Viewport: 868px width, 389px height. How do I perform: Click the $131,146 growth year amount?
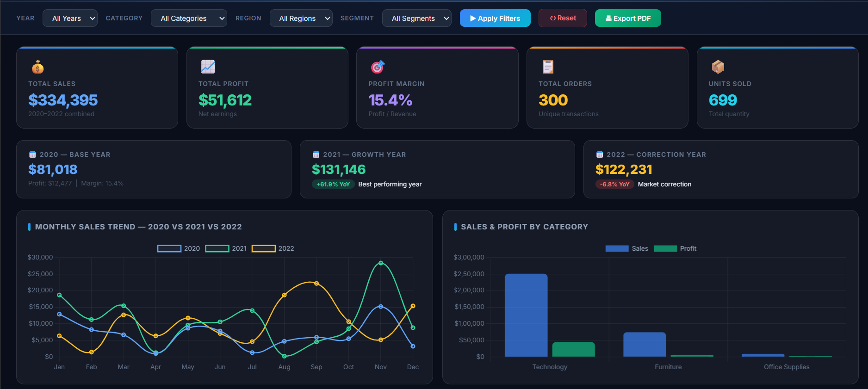(339, 169)
